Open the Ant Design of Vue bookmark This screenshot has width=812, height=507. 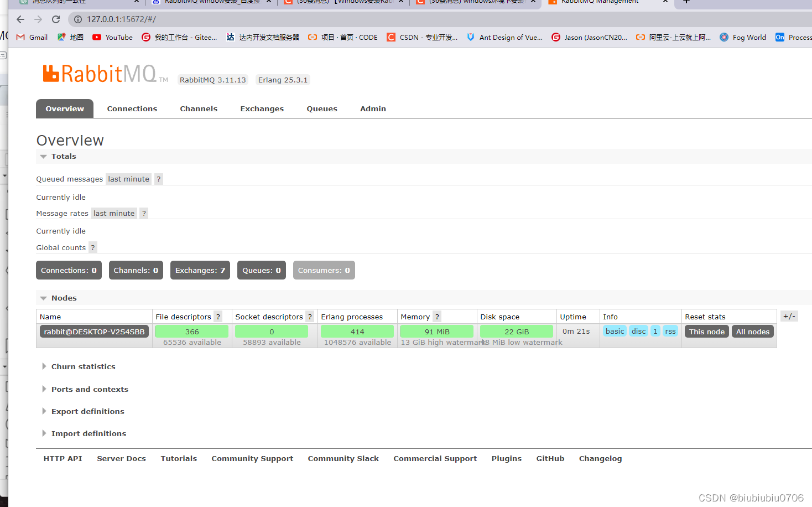(504, 38)
